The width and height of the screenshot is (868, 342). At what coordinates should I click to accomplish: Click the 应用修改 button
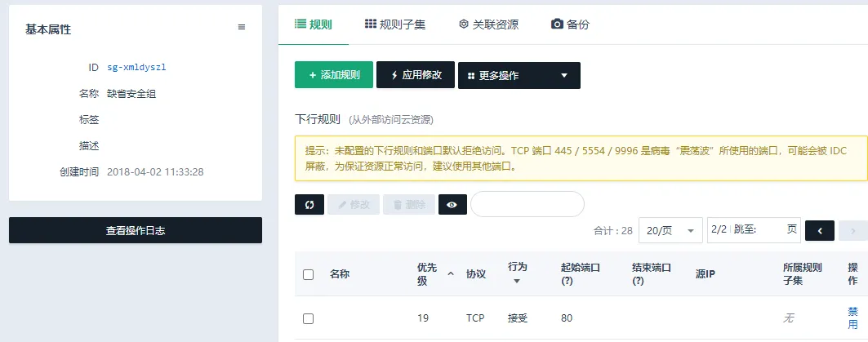click(415, 75)
